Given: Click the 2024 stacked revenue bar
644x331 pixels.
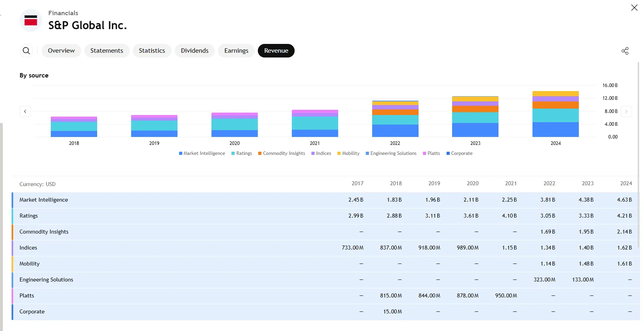Looking at the screenshot, I should coord(556,114).
